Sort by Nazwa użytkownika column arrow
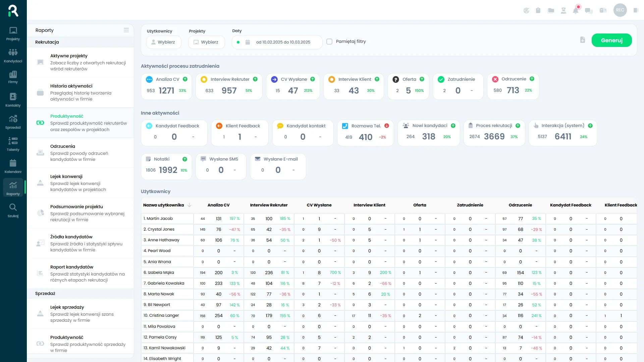This screenshot has height=362, width=644. coord(190,205)
